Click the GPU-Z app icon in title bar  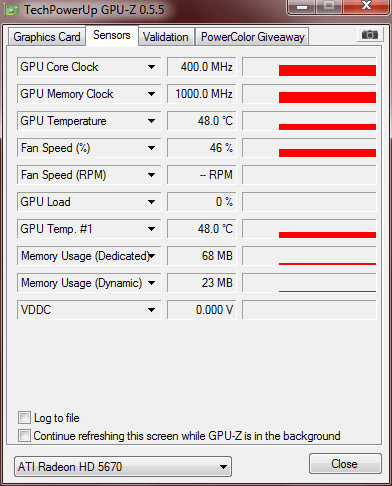(12, 10)
